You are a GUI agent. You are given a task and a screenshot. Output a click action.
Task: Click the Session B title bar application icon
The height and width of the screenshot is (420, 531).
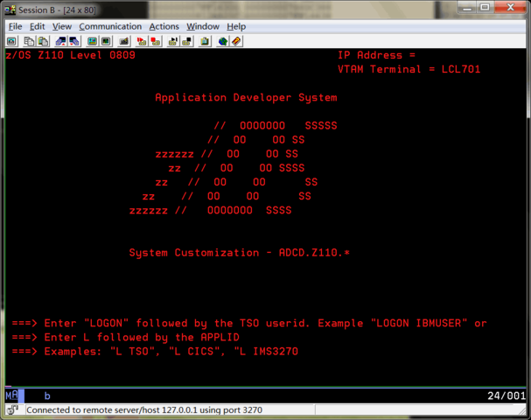click(10, 10)
